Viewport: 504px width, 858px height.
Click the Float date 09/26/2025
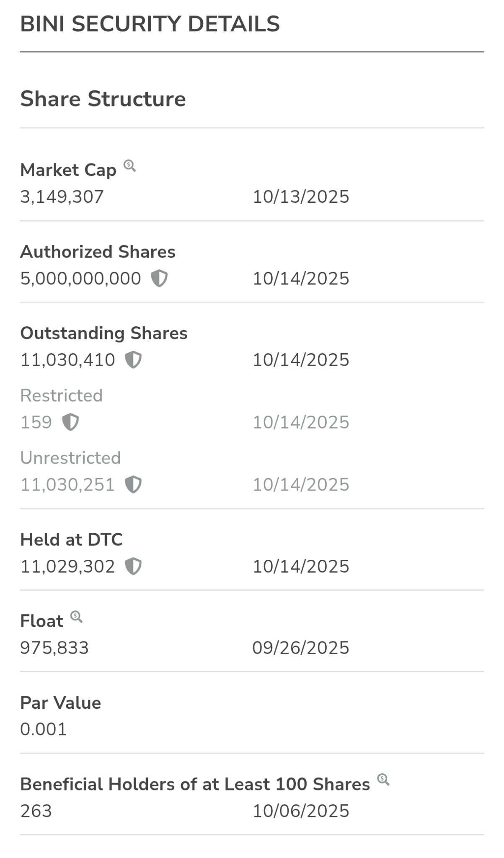[x=300, y=648]
